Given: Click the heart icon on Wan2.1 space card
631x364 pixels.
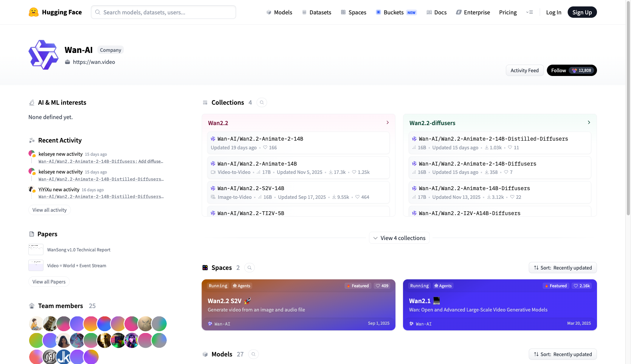Looking at the screenshot, I should pos(576,286).
